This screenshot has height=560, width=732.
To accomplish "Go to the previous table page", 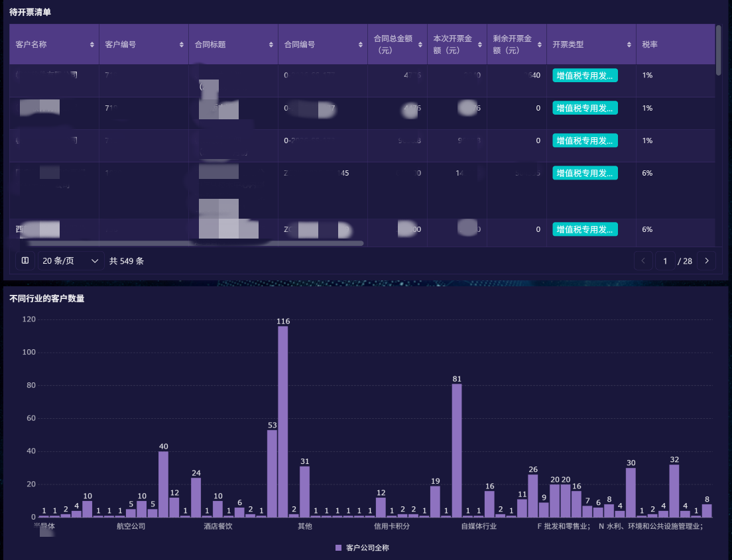I will point(643,261).
